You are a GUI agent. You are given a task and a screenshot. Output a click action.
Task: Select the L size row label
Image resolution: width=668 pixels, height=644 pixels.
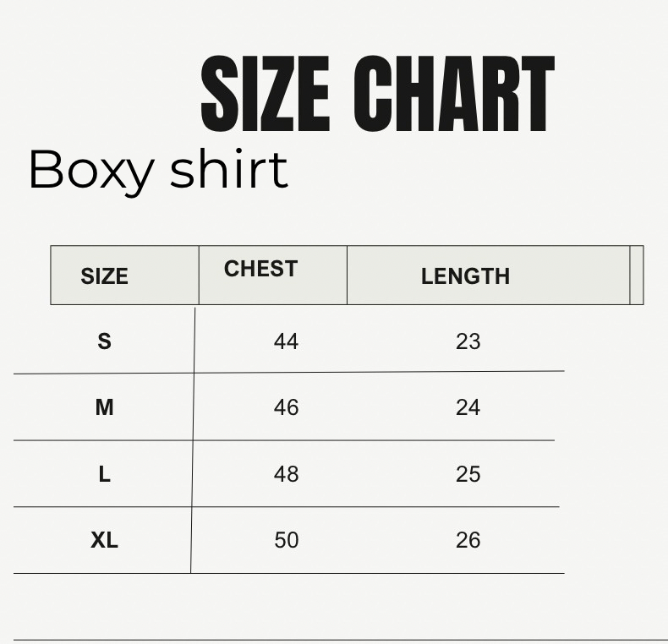(104, 474)
